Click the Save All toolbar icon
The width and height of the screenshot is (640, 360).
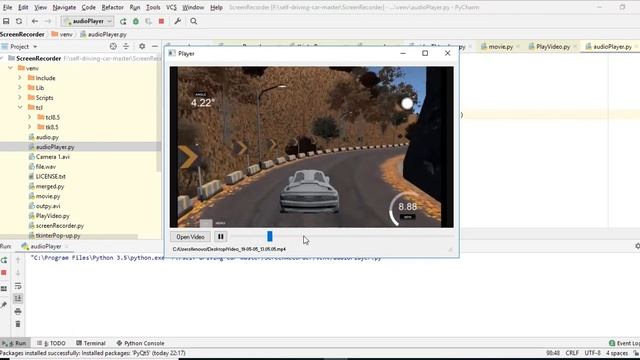(6, 21)
